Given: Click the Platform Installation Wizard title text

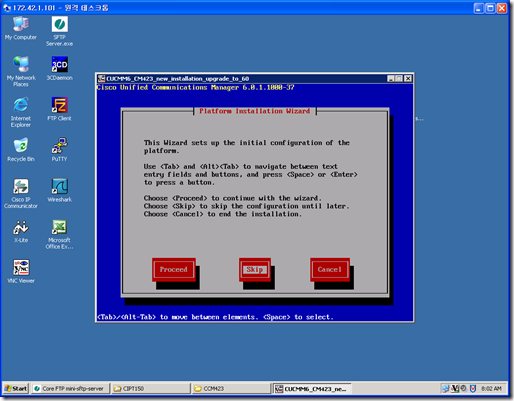Looking at the screenshot, I should coord(255,111).
